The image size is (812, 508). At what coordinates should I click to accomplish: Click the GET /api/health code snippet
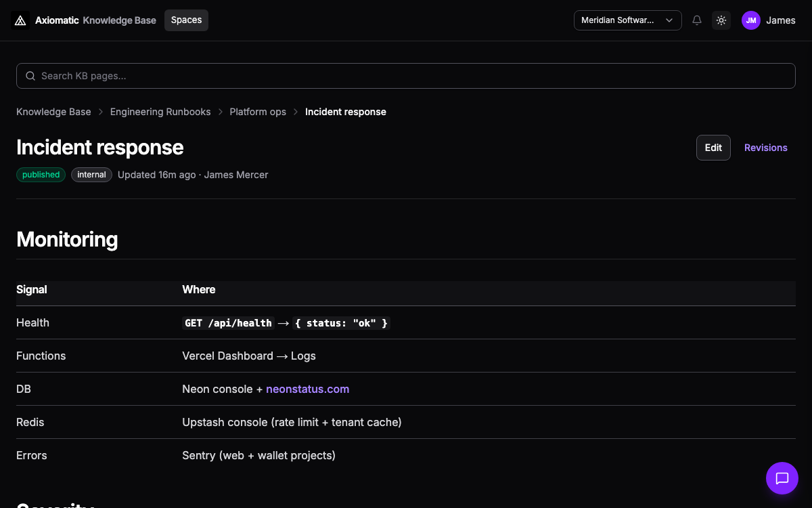(x=228, y=323)
